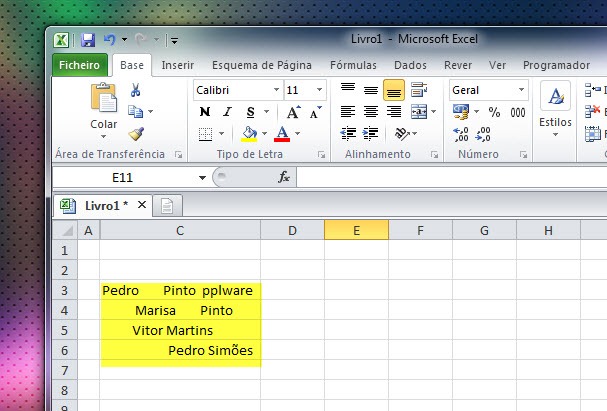
Task: Toggle wrap text icon
Action: click(419, 90)
